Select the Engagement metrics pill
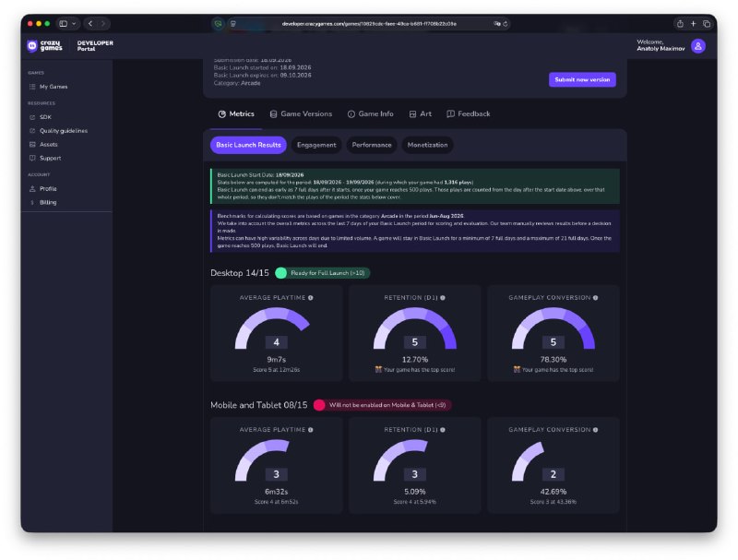This screenshot has height=560, width=738. [x=316, y=145]
